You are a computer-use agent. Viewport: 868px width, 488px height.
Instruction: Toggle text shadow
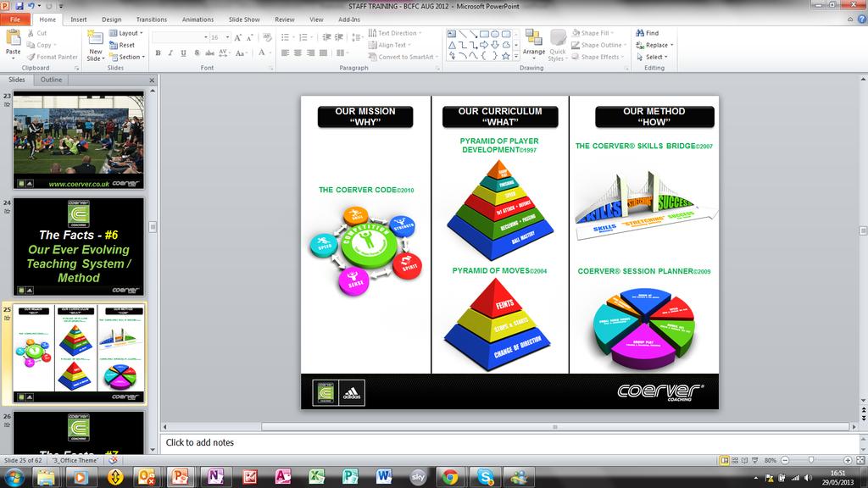pyautogui.click(x=197, y=53)
